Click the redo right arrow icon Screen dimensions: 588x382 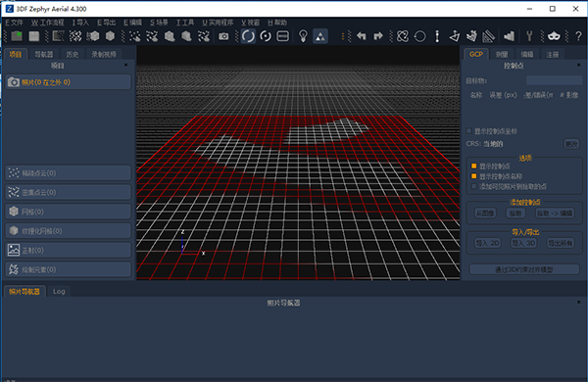[378, 36]
